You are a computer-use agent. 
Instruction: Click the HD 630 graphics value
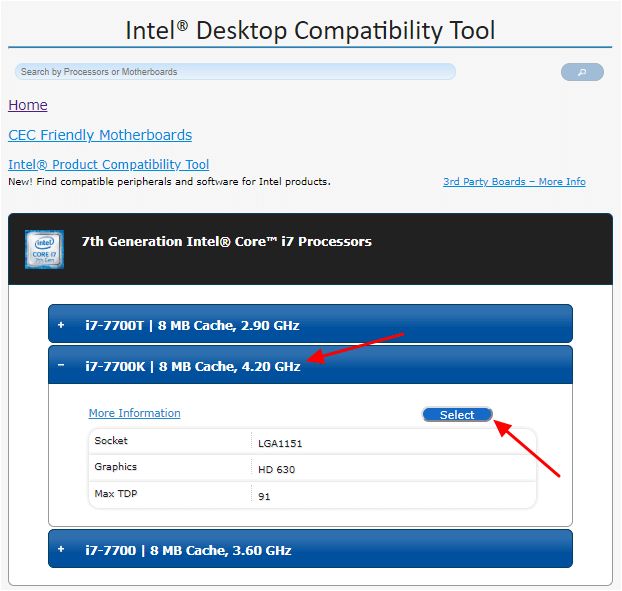tap(276, 470)
